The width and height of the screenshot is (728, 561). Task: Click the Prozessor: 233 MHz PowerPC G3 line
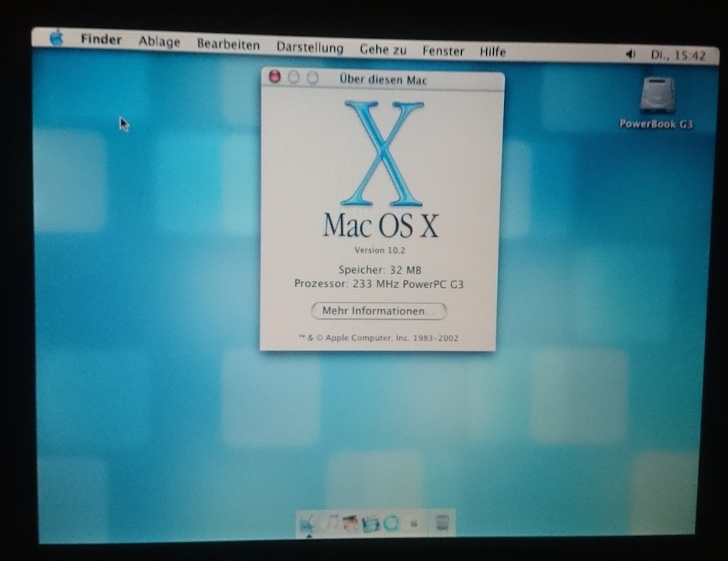tap(379, 284)
